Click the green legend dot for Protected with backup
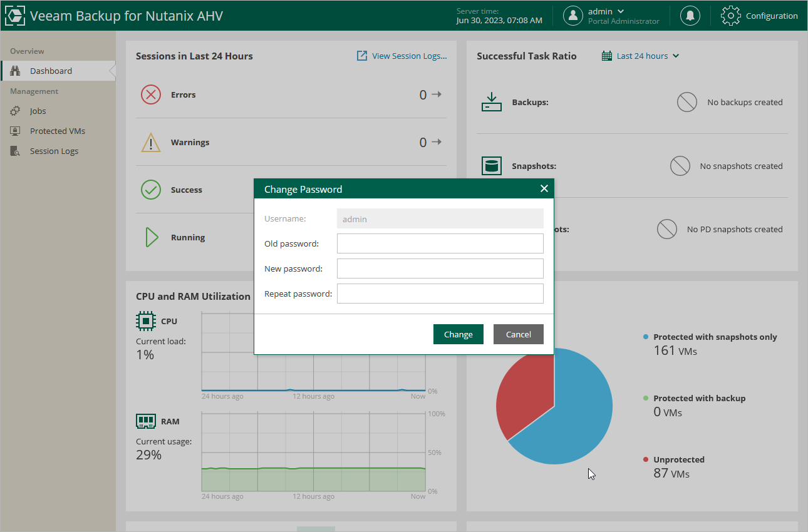Viewport: 808px width, 532px height. coord(646,398)
